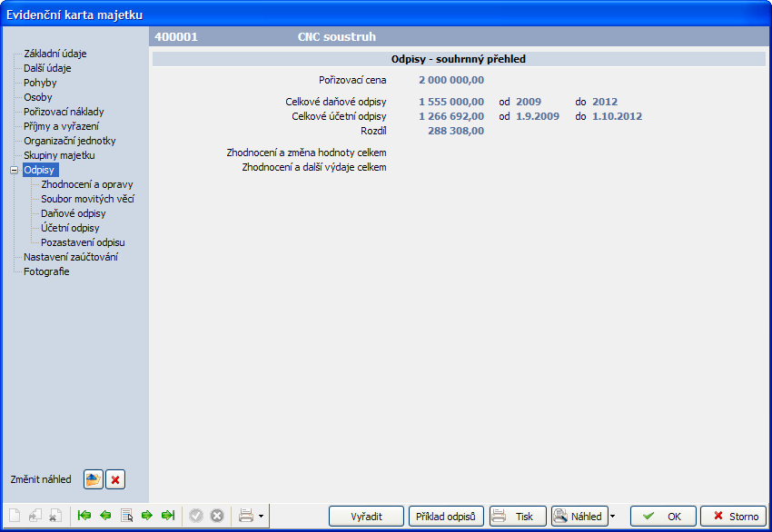Confirm with the OK button
Viewport: 772px width, 532px height.
(663, 517)
